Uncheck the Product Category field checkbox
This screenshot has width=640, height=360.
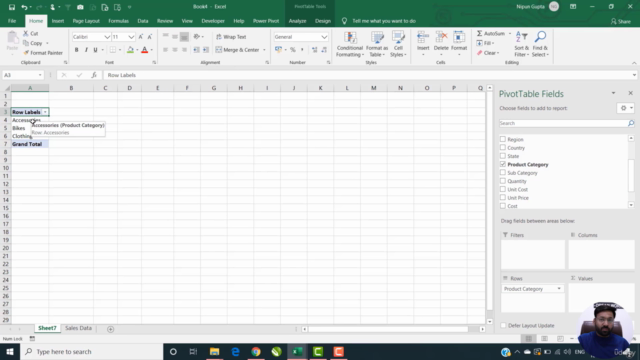(503, 164)
